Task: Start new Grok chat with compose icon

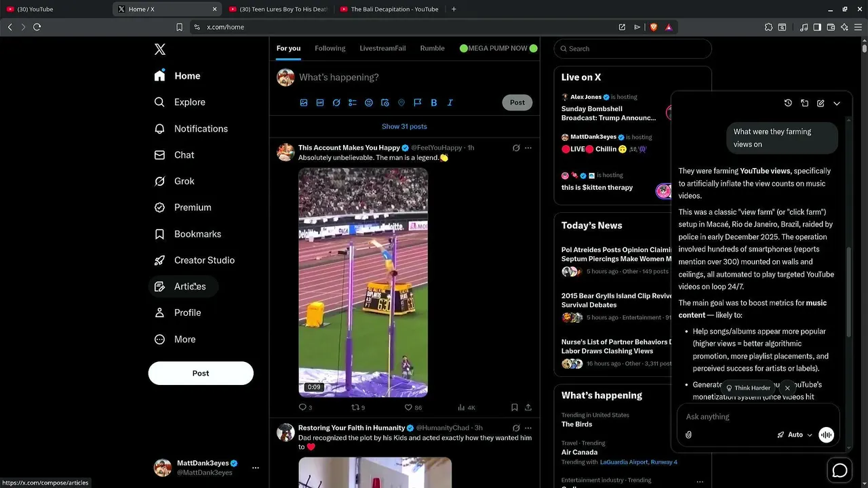Action: 821,103
